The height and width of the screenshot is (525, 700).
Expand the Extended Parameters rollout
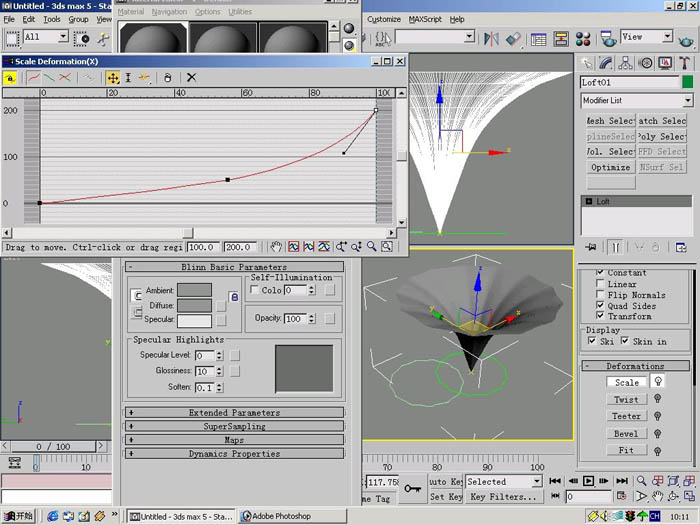pos(234,412)
